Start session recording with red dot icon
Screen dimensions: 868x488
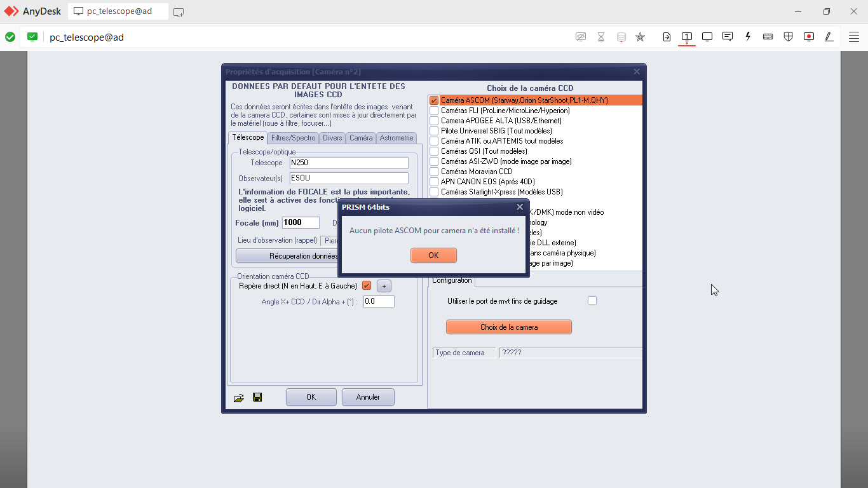point(808,37)
